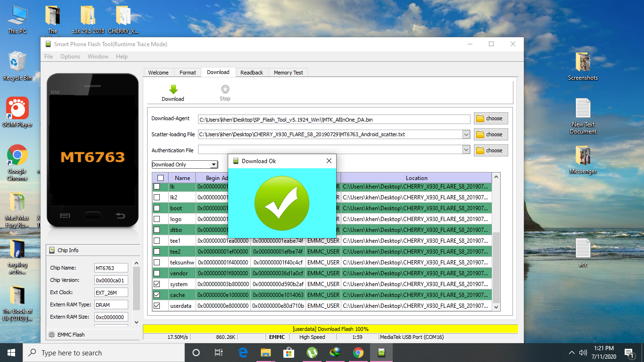Viewport: 644px width, 362px height.
Task: Uncheck the system partition checkbox
Action: point(157,284)
